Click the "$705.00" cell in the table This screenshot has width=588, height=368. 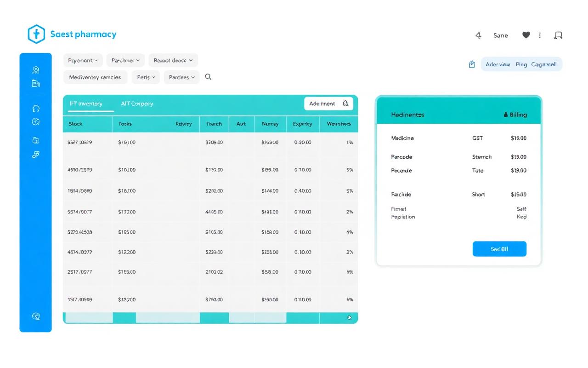pos(214,143)
